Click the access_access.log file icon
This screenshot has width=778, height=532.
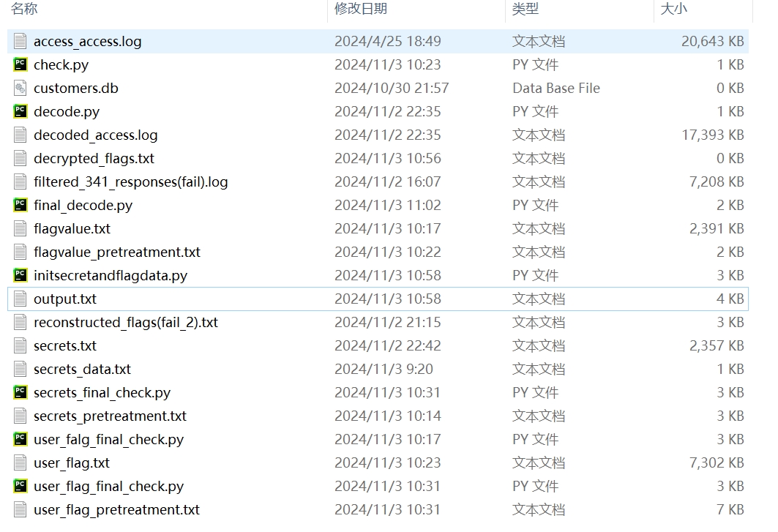tap(20, 41)
